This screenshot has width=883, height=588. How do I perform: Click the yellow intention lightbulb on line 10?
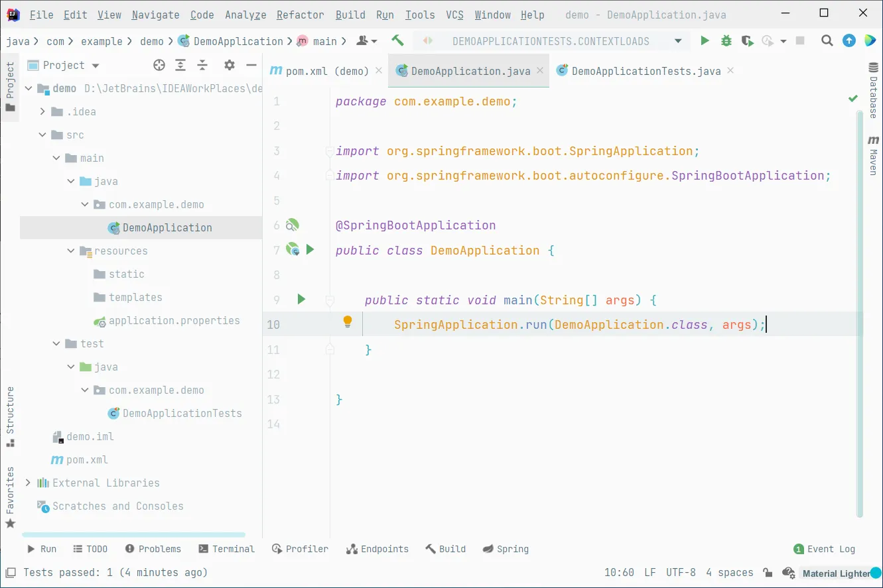(x=347, y=323)
